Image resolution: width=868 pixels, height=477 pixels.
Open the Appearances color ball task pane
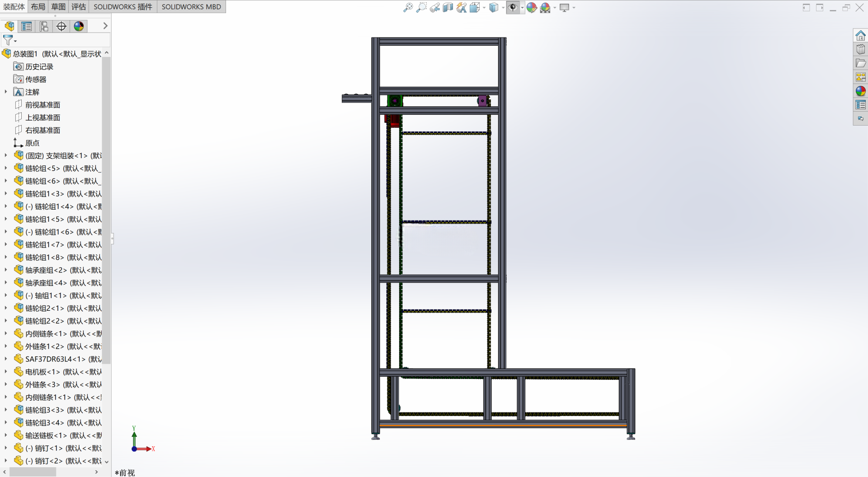click(x=860, y=91)
